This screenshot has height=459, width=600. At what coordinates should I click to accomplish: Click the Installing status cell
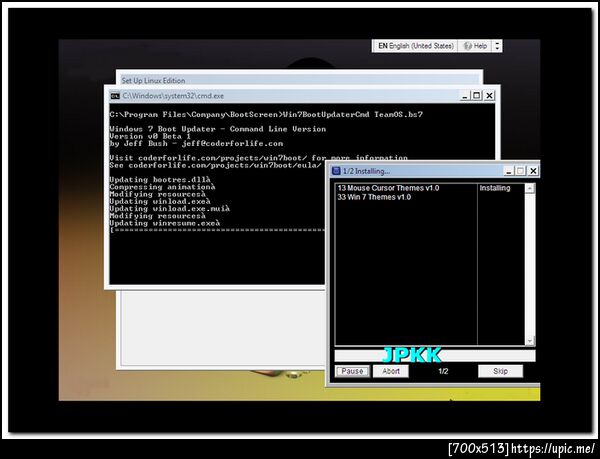495,188
